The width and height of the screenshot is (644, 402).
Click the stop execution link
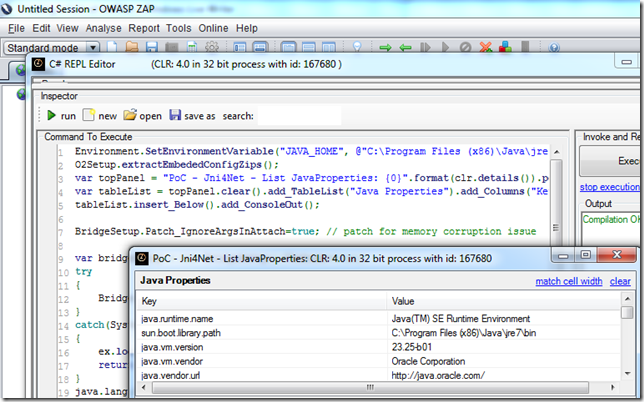[610, 188]
